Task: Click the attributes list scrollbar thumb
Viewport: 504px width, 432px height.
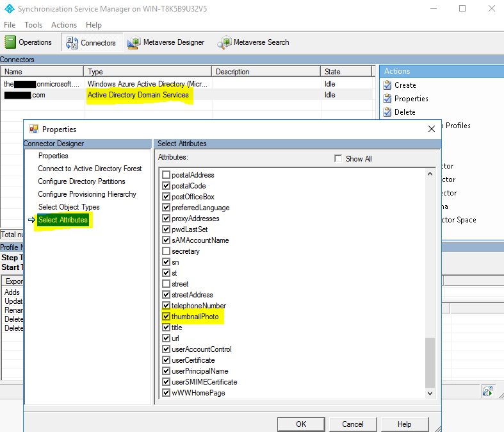Action: tap(430, 363)
